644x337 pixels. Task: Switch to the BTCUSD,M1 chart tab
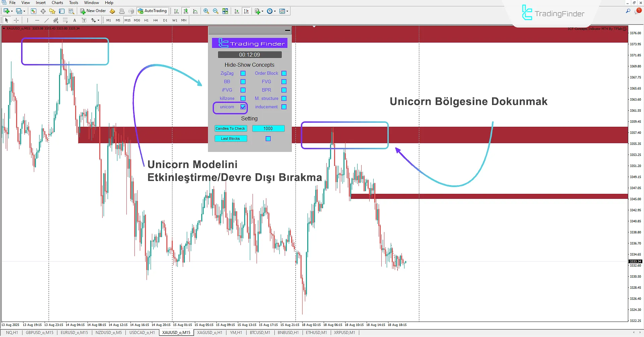(260, 332)
